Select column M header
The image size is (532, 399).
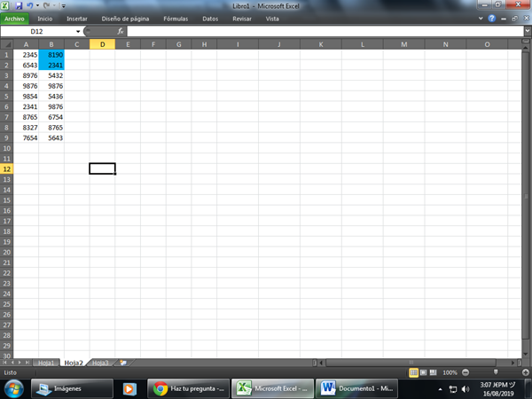click(x=403, y=44)
